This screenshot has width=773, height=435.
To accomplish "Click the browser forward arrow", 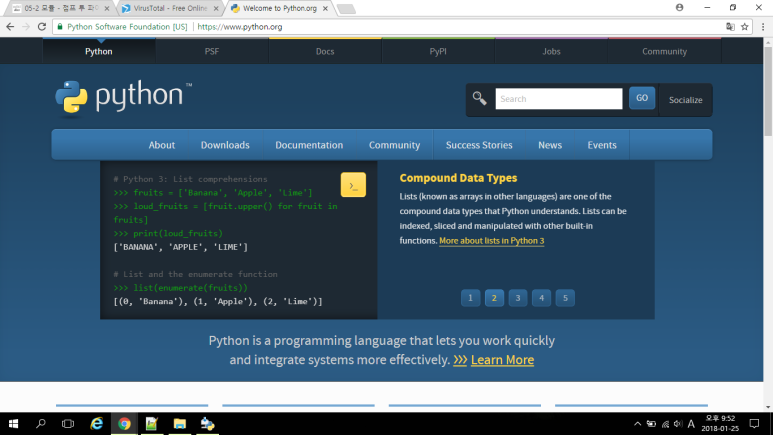I will 26,27.
